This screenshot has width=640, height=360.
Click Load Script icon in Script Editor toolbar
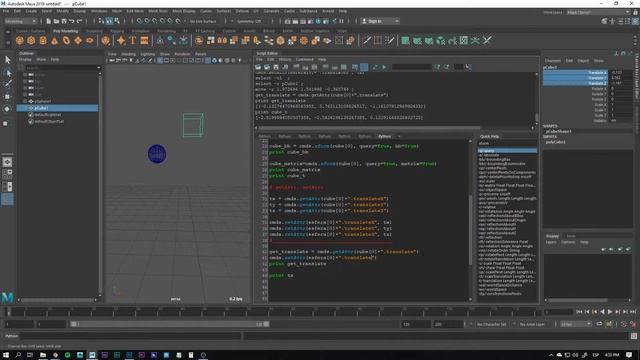pyautogui.click(x=258, y=67)
